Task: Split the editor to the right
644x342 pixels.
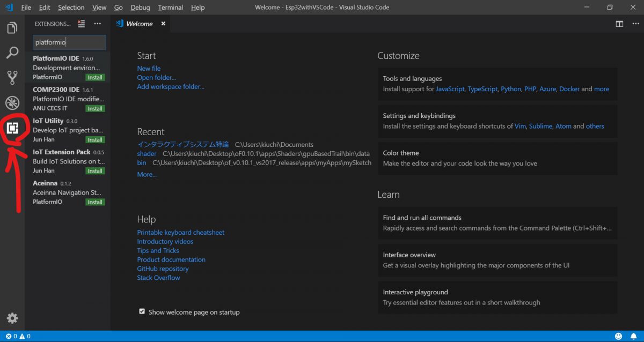Action: coord(619,24)
